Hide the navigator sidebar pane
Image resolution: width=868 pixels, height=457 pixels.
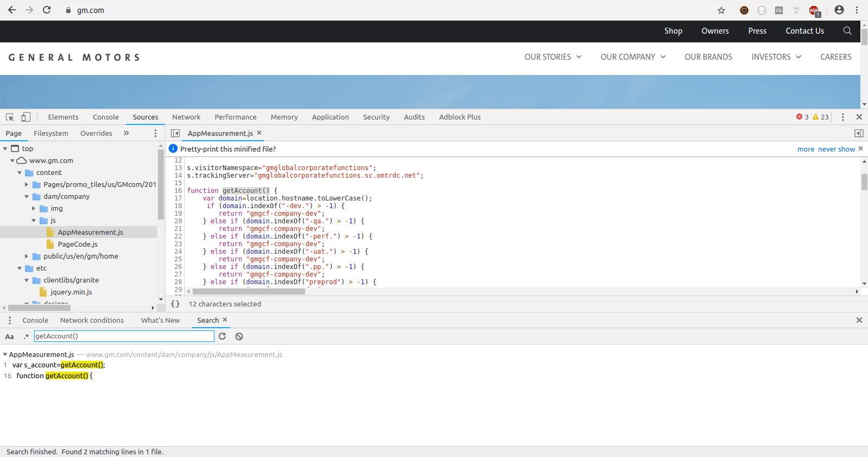(x=175, y=133)
